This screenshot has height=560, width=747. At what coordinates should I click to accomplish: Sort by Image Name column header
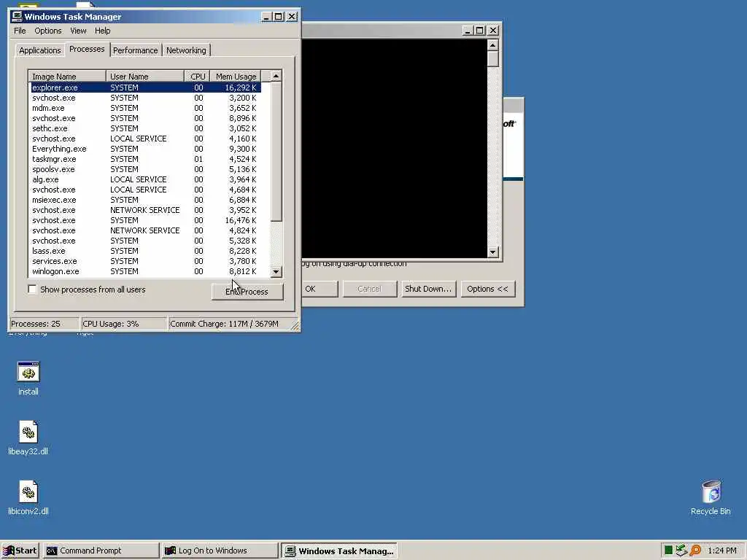click(x=67, y=76)
